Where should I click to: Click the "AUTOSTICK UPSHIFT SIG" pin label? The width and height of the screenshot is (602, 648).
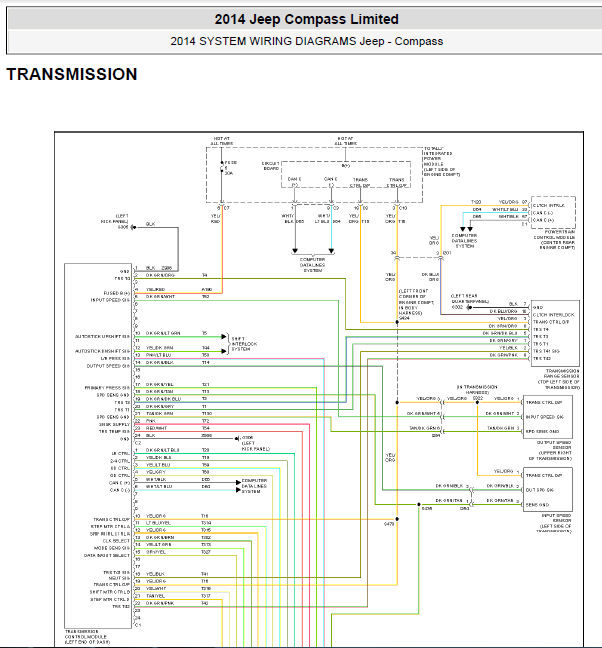(x=102, y=337)
